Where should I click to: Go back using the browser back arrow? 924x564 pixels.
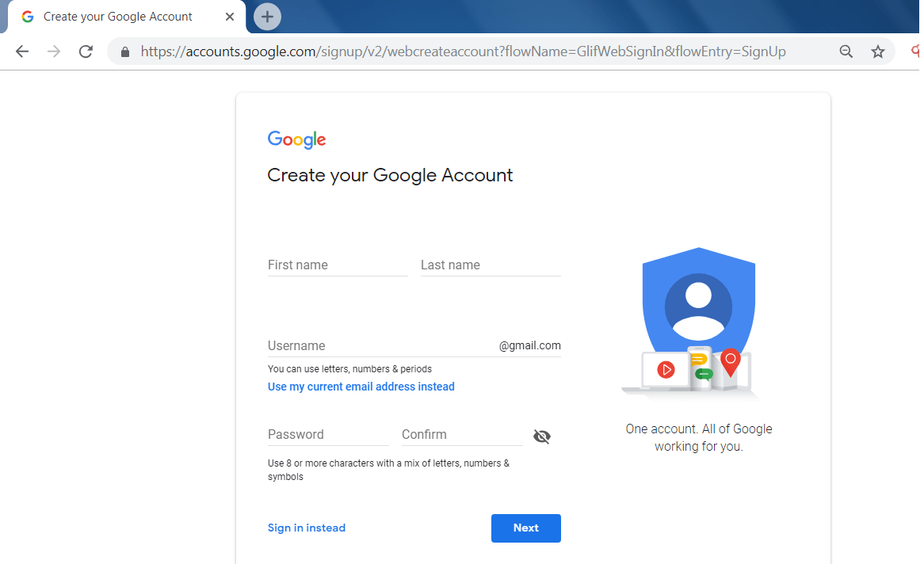click(x=22, y=51)
